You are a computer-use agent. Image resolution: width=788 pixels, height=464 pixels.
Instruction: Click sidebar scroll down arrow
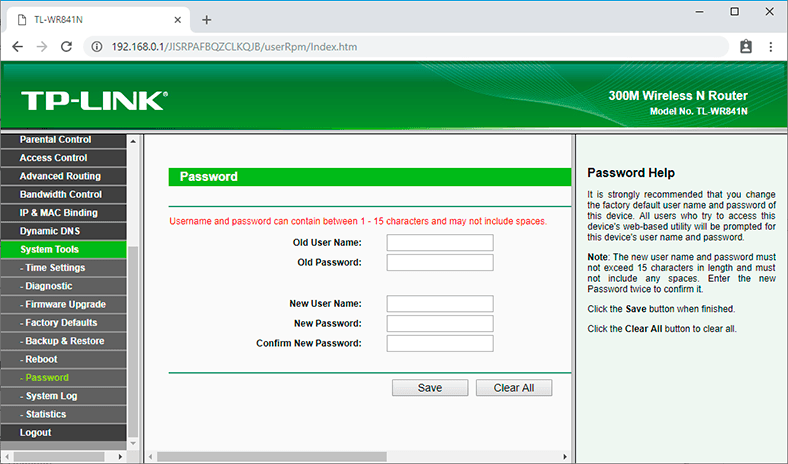click(x=133, y=443)
